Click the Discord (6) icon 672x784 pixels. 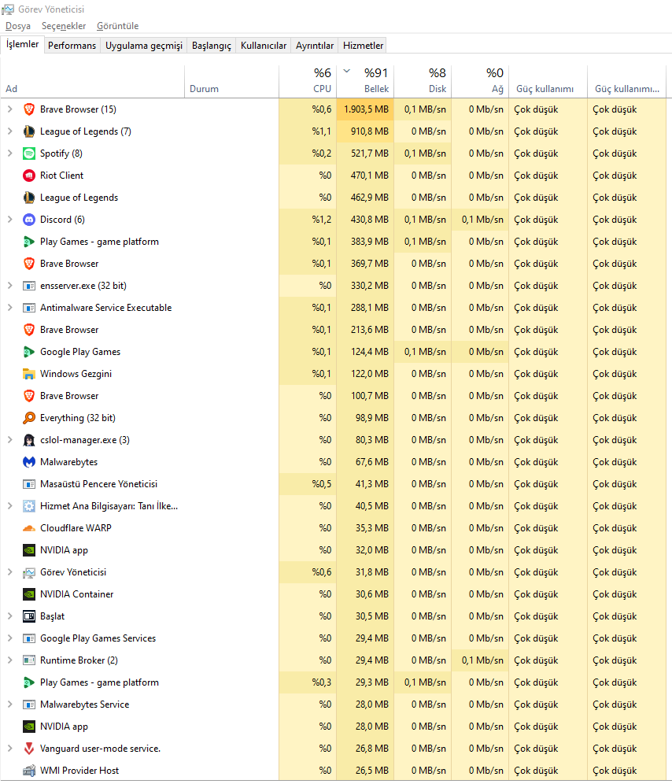pos(29,220)
